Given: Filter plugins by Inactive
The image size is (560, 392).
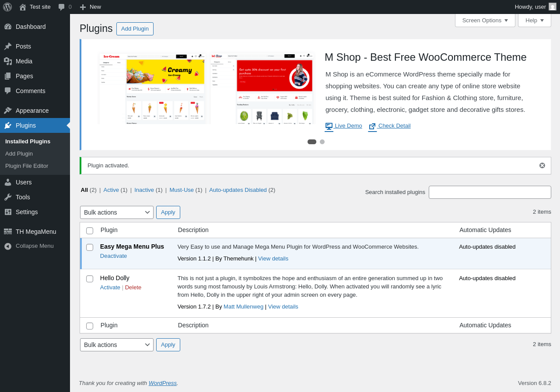Looking at the screenshot, I should coord(144,190).
